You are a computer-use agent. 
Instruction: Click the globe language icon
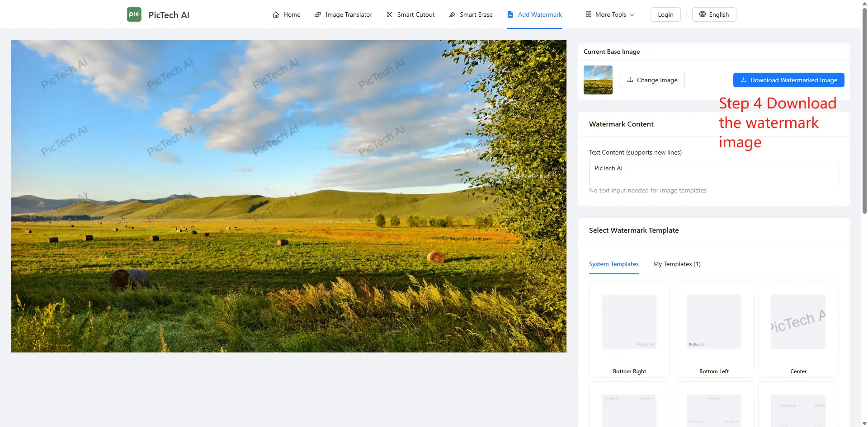click(703, 14)
